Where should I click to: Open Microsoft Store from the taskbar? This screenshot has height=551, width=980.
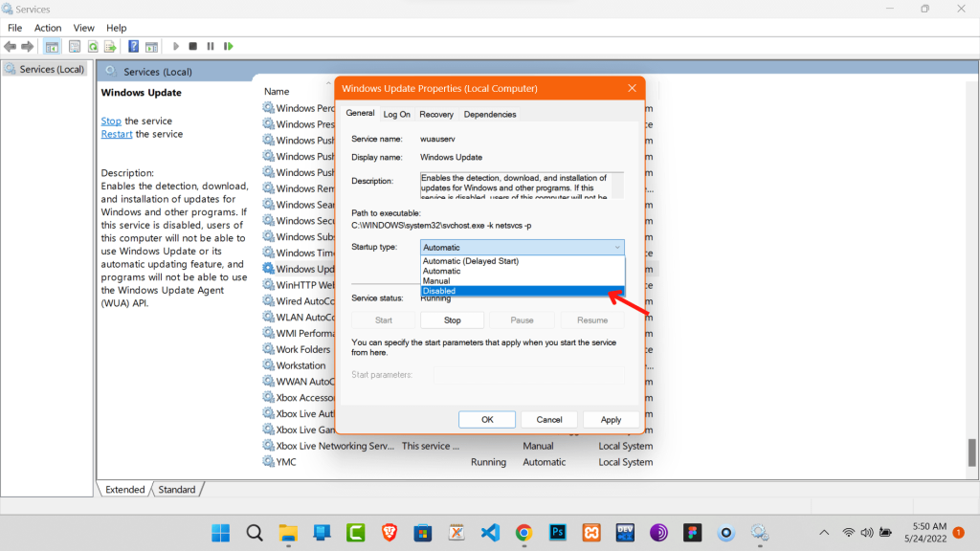click(423, 533)
